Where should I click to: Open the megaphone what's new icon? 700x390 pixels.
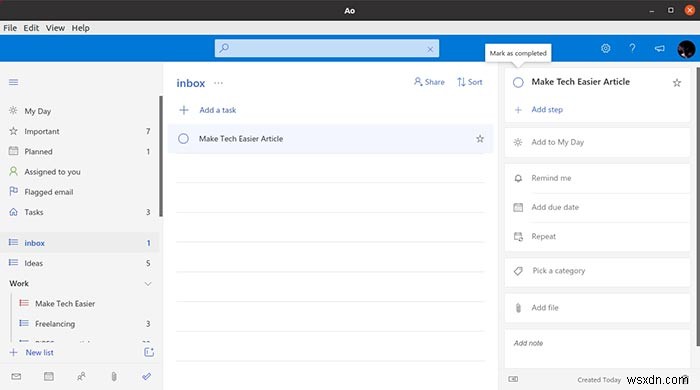point(659,48)
